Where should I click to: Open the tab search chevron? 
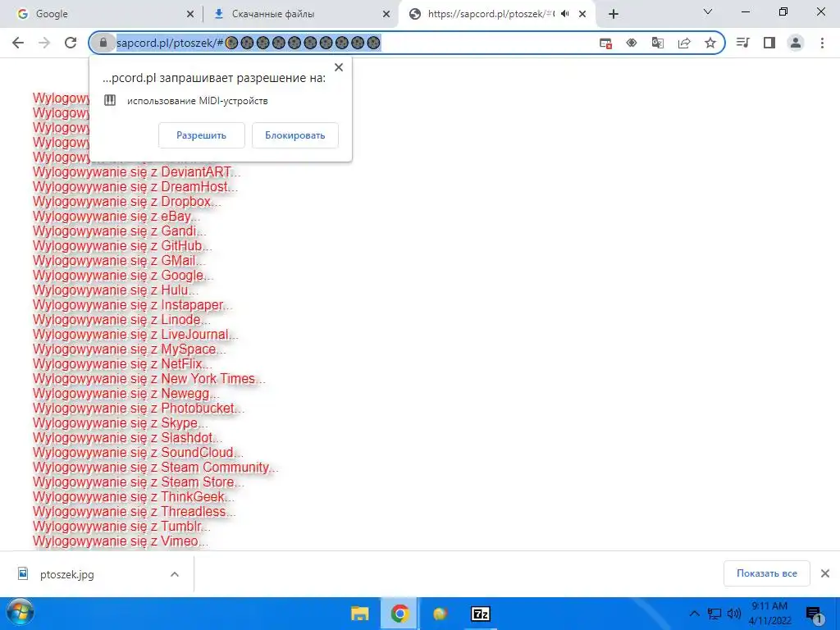coord(708,11)
